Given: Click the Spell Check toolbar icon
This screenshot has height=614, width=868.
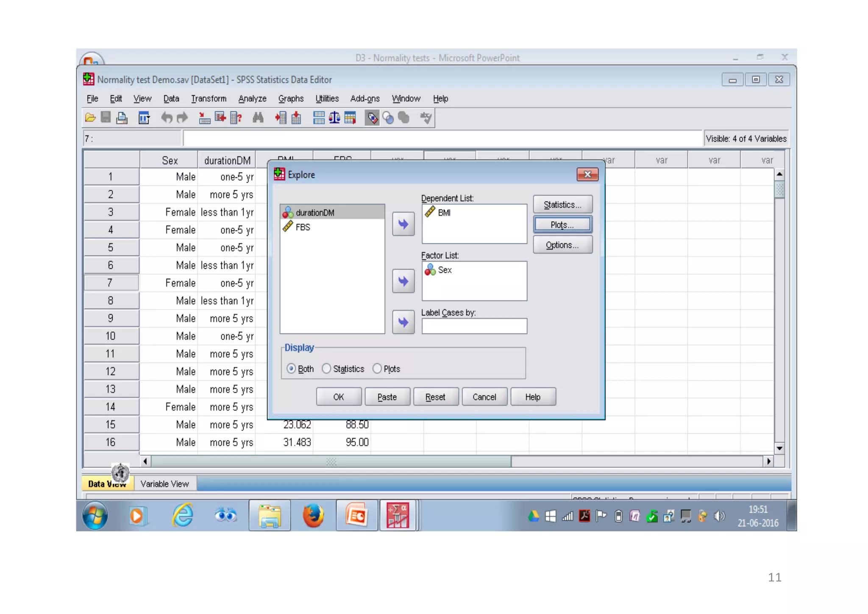Looking at the screenshot, I should (x=426, y=118).
